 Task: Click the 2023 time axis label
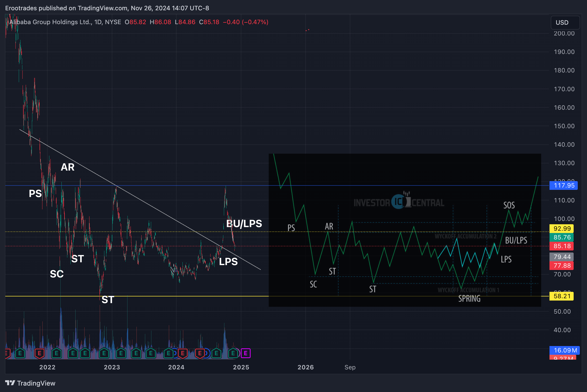click(x=112, y=367)
